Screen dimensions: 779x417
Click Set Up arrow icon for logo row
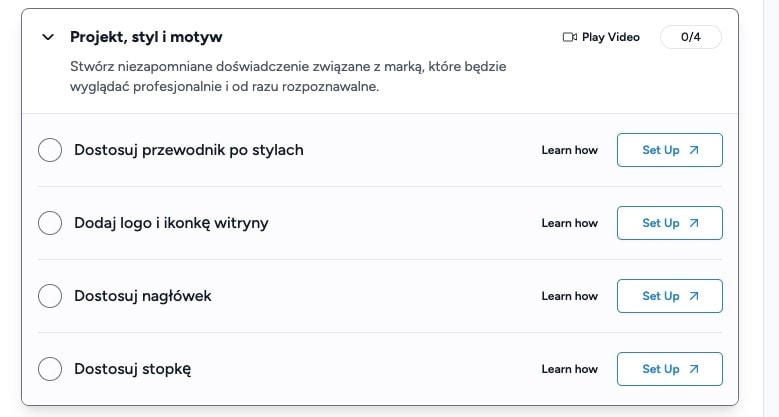[x=694, y=223]
